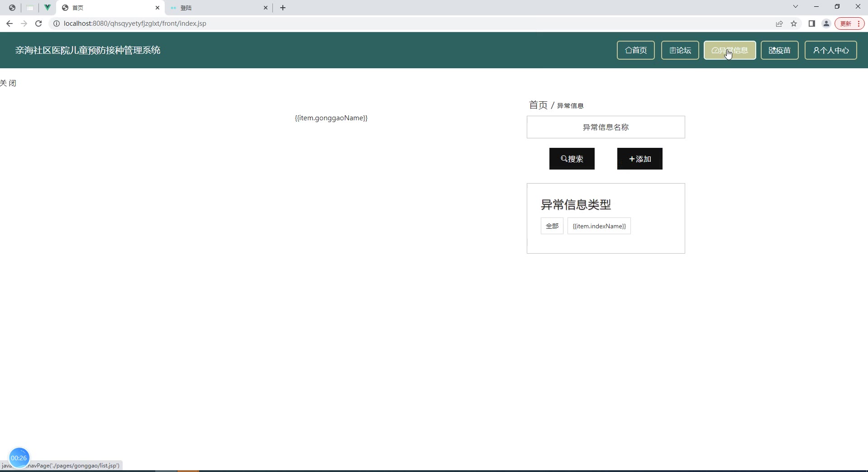Select the 首页 browser tab
868x472 pixels.
click(111, 8)
